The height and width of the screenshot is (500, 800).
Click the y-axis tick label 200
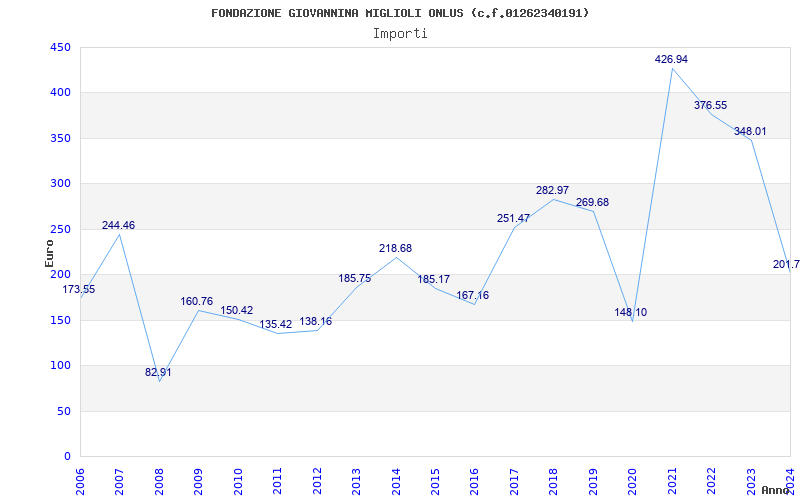pyautogui.click(x=60, y=274)
